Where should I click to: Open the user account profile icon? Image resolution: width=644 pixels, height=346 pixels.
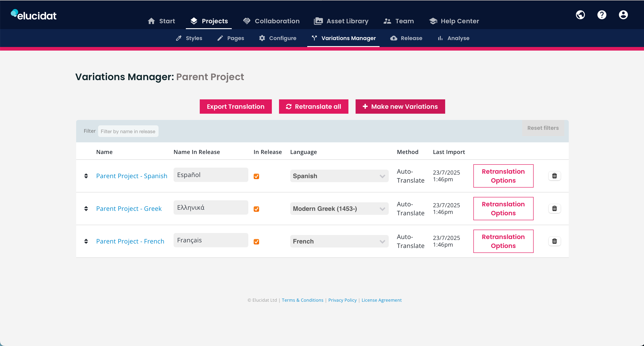(x=623, y=15)
